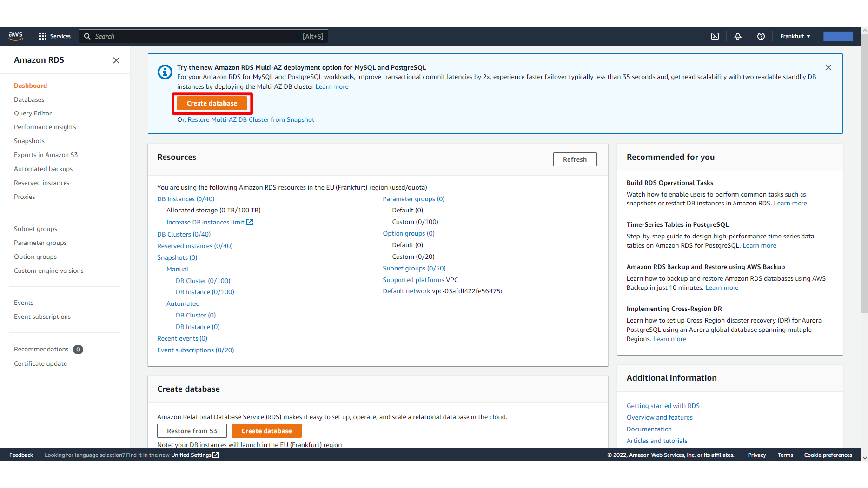Click external link icon next to Unified Settings
The width and height of the screenshot is (868, 488).
click(x=216, y=455)
